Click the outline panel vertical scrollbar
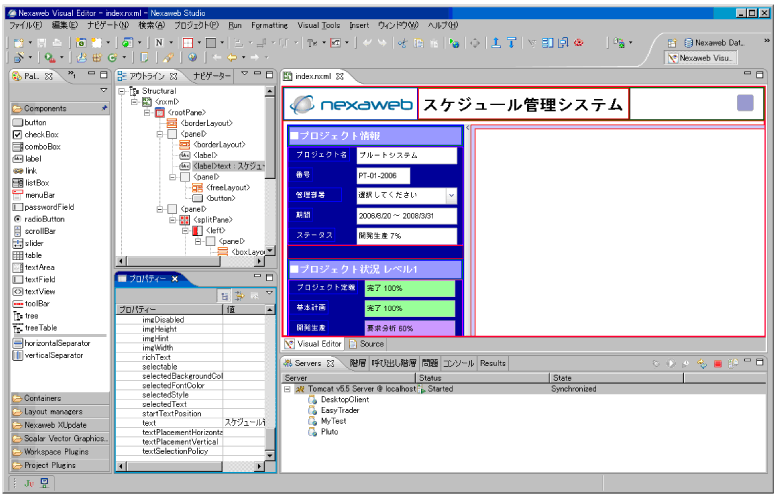780x495 pixels. point(270,172)
